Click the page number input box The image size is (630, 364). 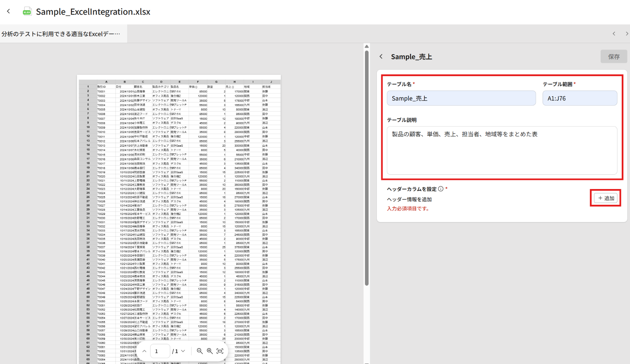point(160,351)
